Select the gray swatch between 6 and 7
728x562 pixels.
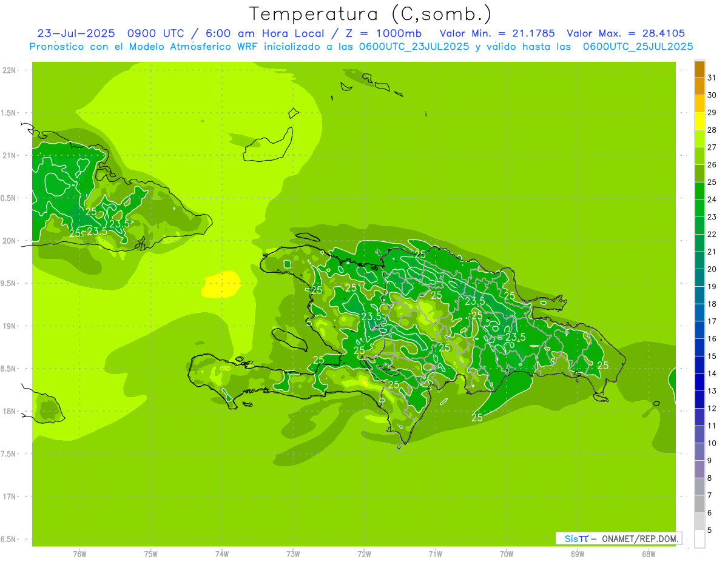(x=699, y=504)
